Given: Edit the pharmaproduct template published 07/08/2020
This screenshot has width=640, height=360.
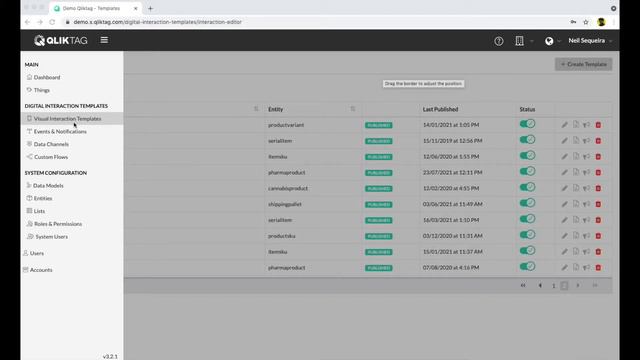Looking at the screenshot, I should [564, 268].
